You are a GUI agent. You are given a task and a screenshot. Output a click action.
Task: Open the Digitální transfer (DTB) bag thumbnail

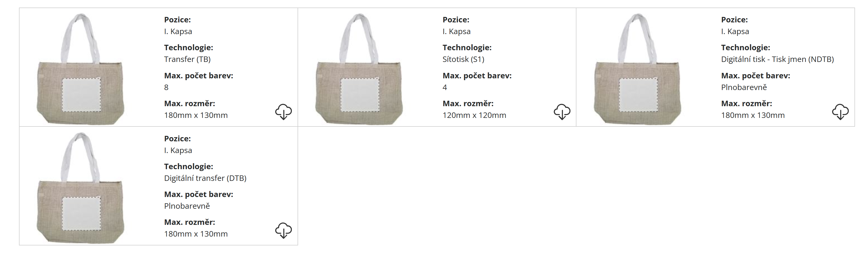pyautogui.click(x=81, y=188)
